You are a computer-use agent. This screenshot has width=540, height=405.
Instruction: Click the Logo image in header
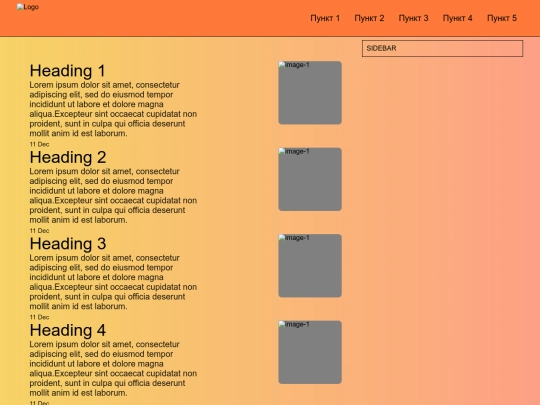pos(28,7)
